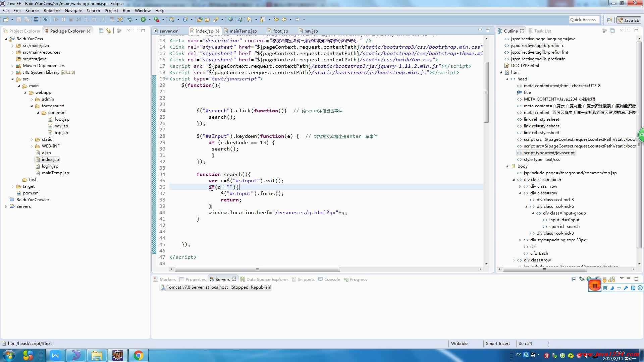Open Windows Explorer from the taskbar
644x362 pixels.
(x=97, y=355)
